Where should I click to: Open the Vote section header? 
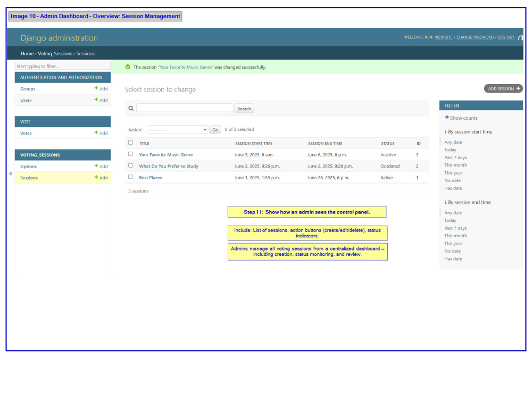(26, 122)
